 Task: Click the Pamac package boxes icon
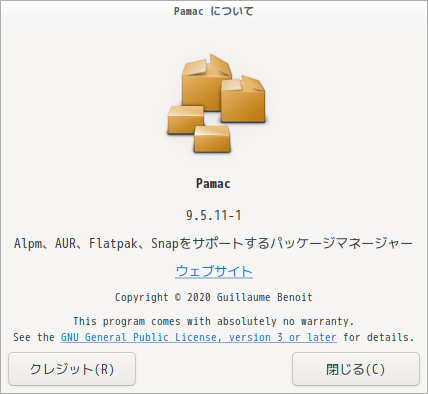216,104
